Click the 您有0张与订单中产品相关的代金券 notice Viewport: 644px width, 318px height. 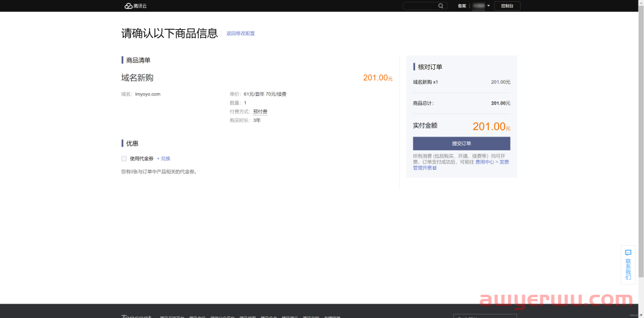coord(159,172)
